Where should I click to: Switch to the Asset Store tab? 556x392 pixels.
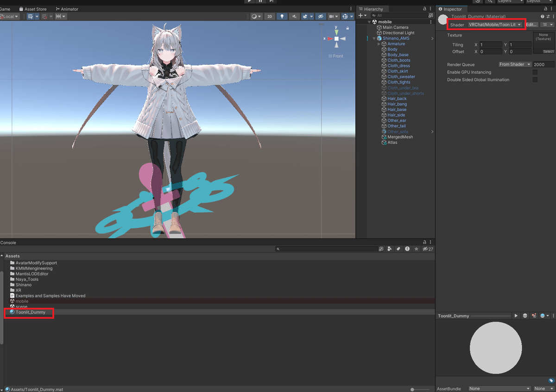click(x=33, y=9)
